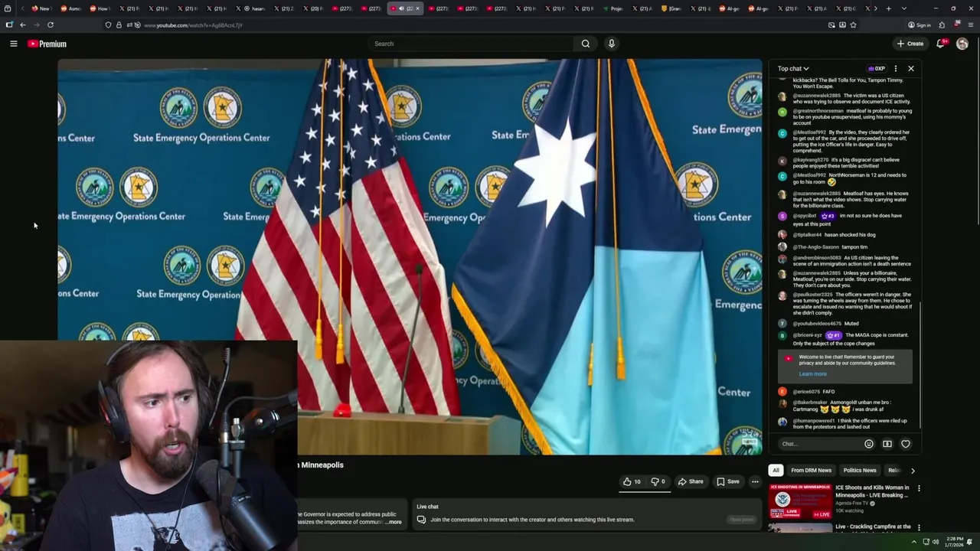This screenshot has width=980, height=551.
Task: Go back in browser history
Action: point(23,25)
